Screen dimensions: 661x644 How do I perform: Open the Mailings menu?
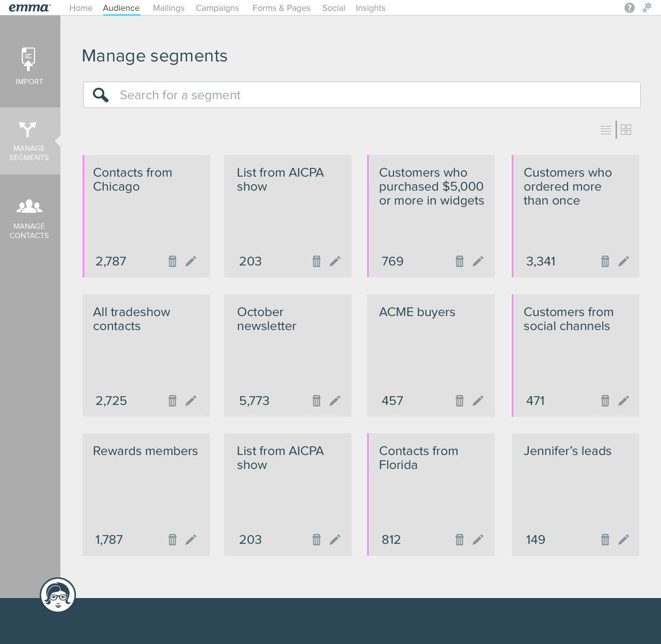click(x=168, y=8)
